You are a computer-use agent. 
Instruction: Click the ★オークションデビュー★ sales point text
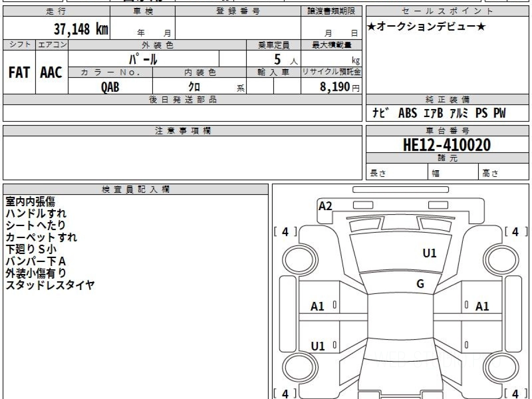(x=426, y=27)
